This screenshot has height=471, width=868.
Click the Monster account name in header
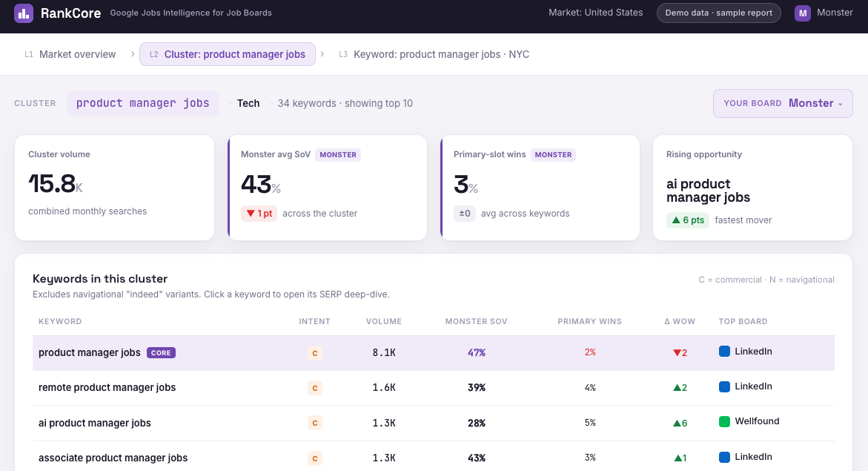point(835,12)
